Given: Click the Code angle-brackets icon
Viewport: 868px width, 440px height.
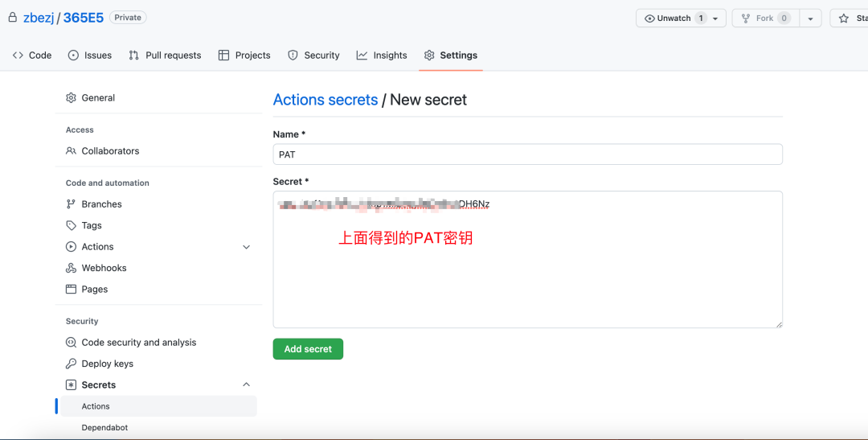Looking at the screenshot, I should tap(18, 56).
